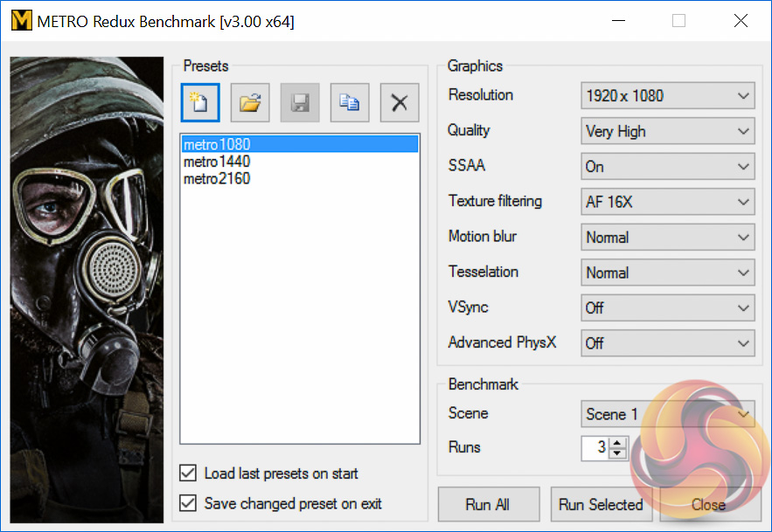Select the metro2160 preset in list

pyautogui.click(x=217, y=179)
